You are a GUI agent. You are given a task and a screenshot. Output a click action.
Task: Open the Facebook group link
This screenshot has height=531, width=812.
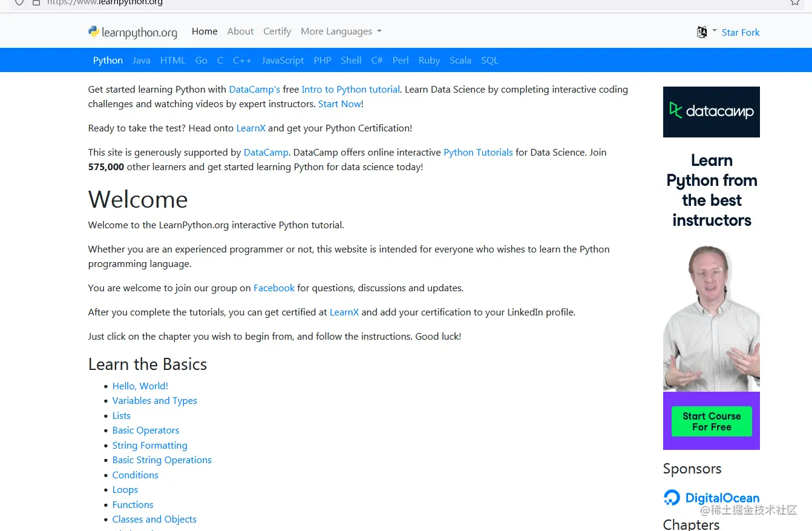tap(274, 288)
